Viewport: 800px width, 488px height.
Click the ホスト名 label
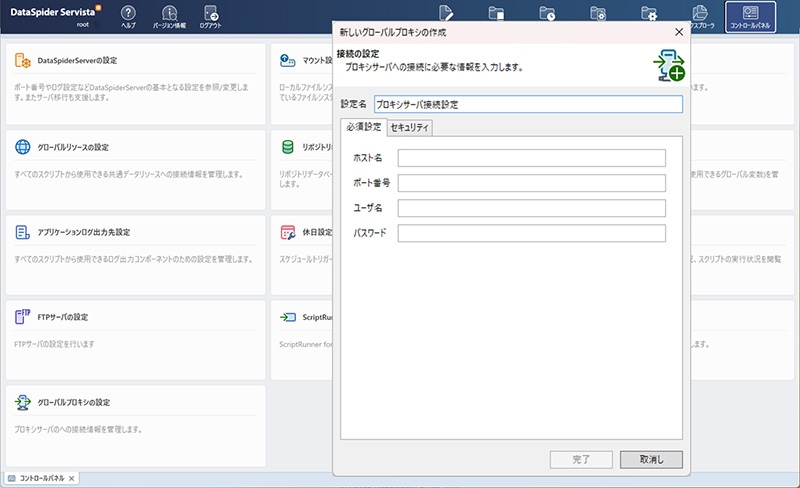point(367,158)
